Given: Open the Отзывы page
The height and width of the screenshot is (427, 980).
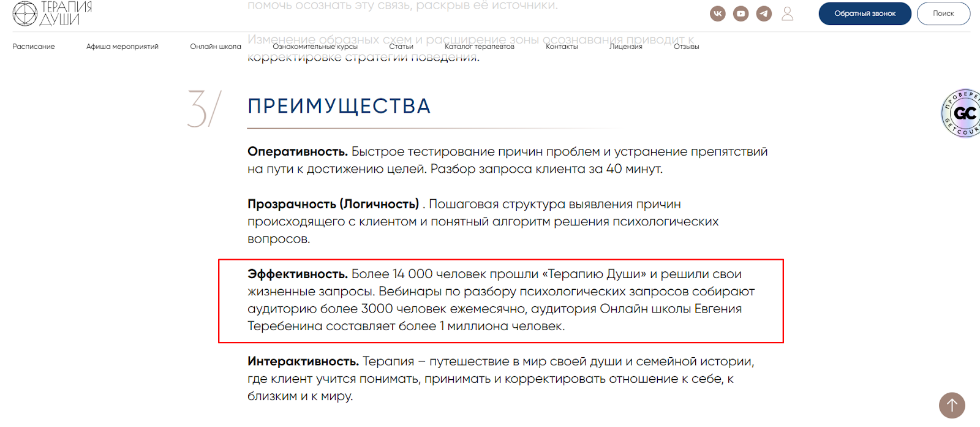Looking at the screenshot, I should (x=687, y=47).
